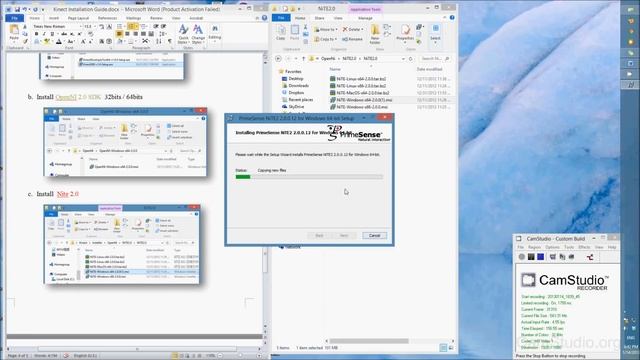Click Nite 2.0 link in Word document
The image size is (640, 360).
coord(68,194)
